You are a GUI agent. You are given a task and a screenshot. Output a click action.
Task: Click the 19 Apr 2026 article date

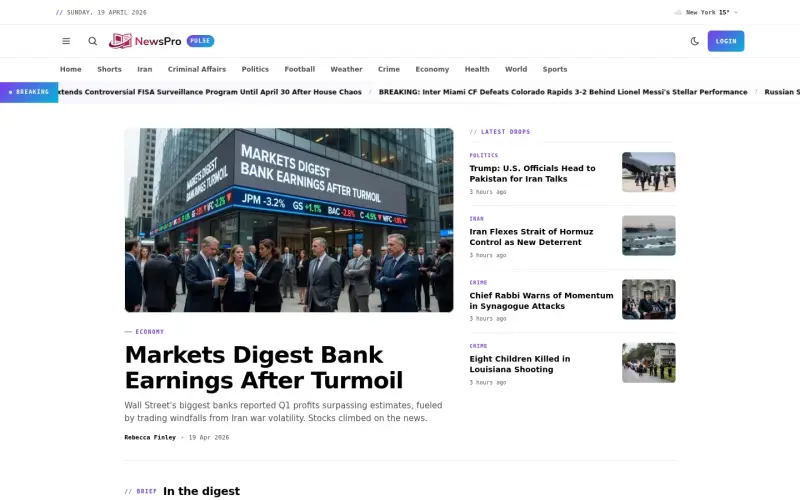(209, 438)
